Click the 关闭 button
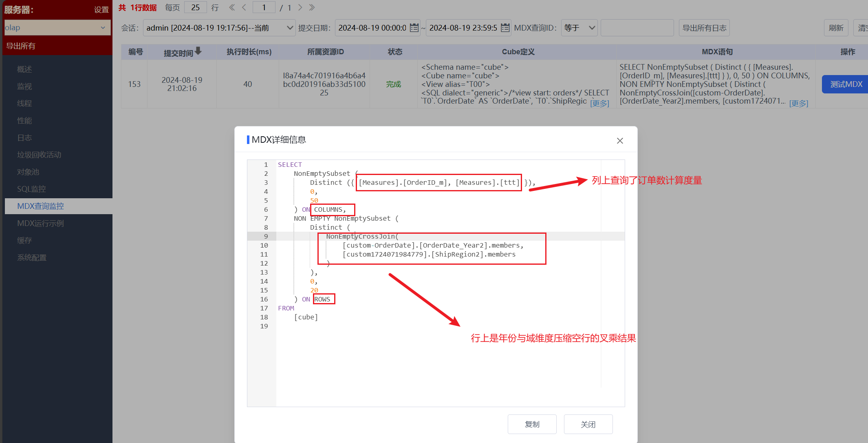868x443 pixels. pyautogui.click(x=588, y=424)
